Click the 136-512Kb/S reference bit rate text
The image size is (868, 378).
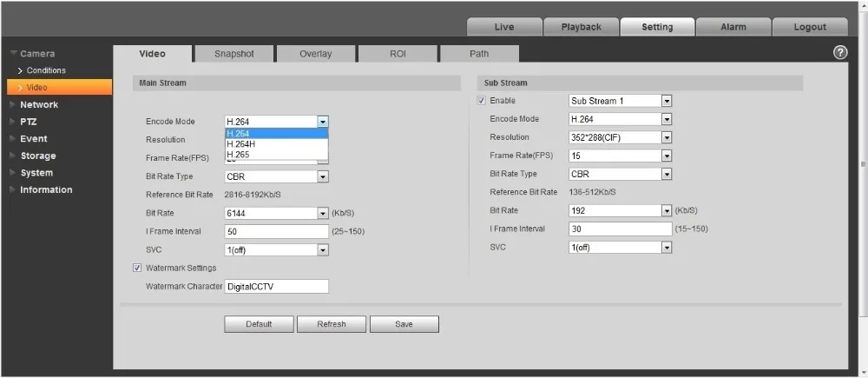tap(592, 192)
